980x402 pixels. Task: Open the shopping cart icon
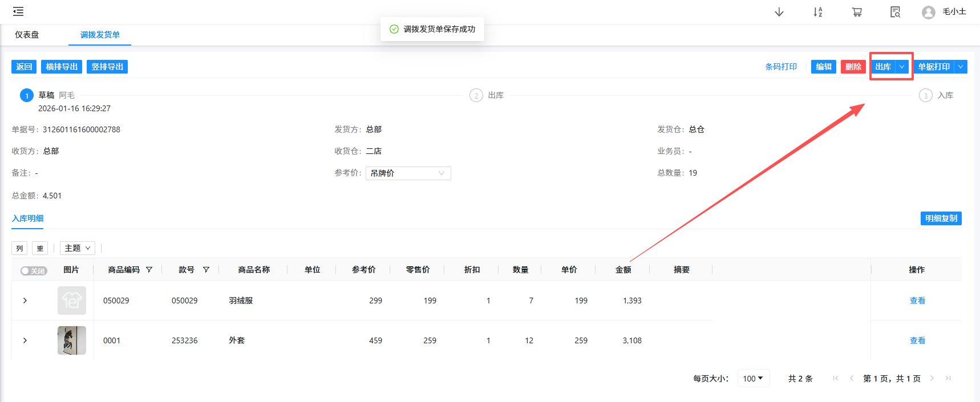[856, 12]
